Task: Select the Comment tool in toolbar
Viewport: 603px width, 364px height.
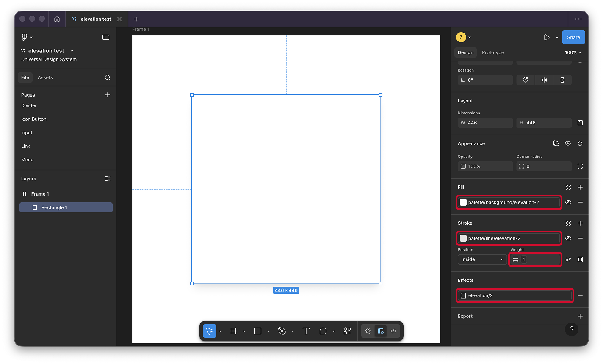Action: click(x=323, y=331)
